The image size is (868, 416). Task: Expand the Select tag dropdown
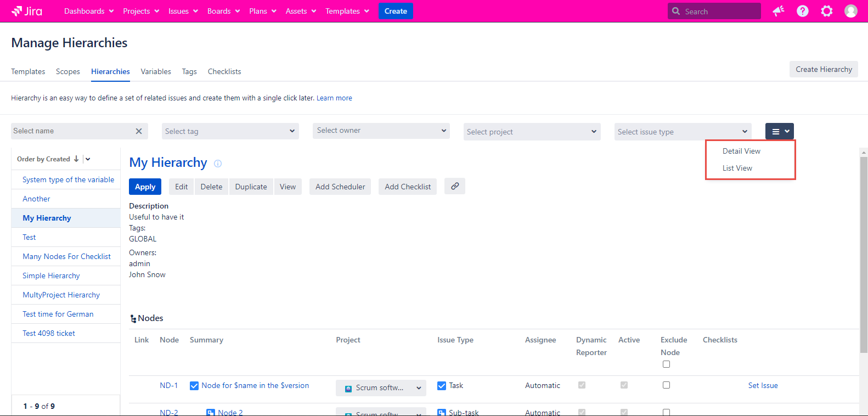tap(230, 131)
